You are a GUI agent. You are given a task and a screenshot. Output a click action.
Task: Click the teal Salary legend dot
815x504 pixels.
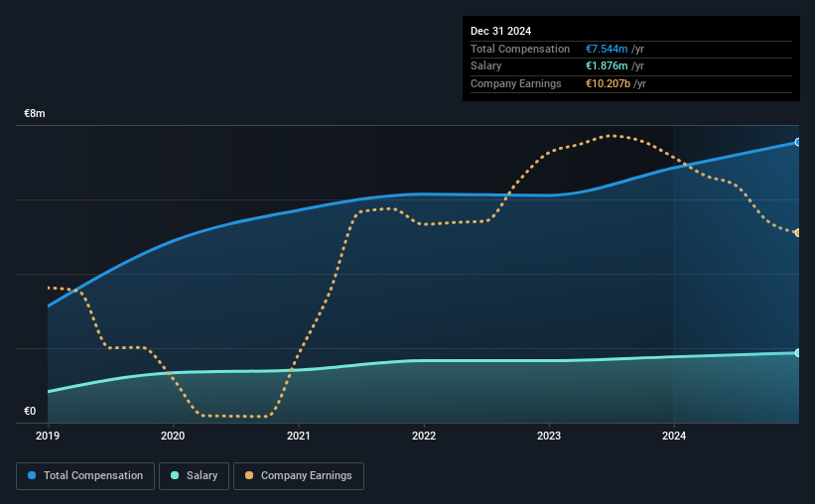pyautogui.click(x=175, y=475)
